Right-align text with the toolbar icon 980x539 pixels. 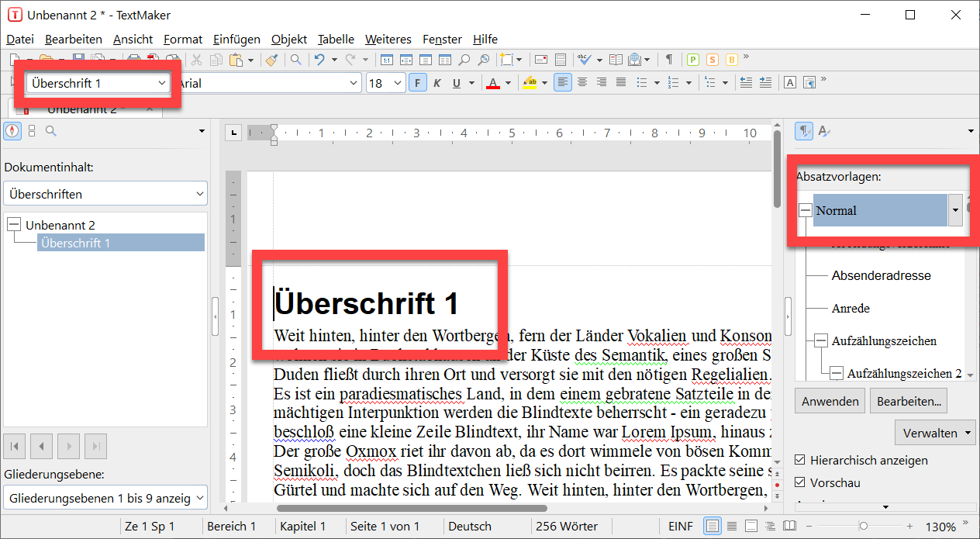click(x=602, y=82)
